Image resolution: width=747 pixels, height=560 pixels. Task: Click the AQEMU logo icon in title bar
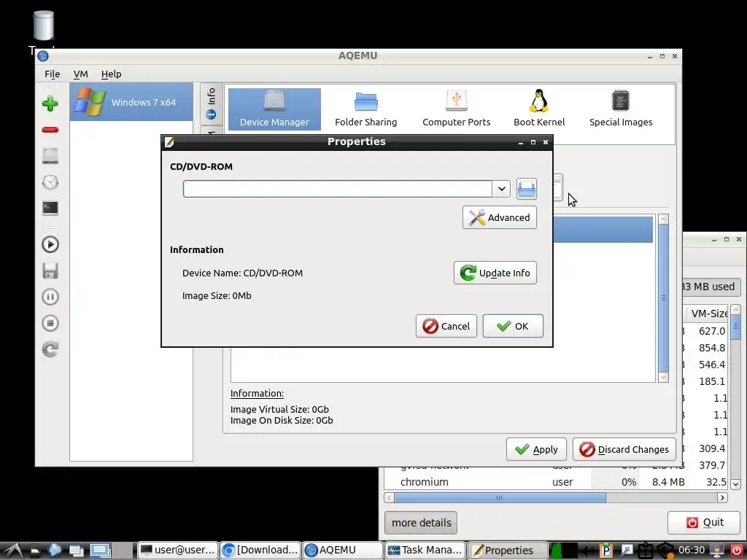click(x=43, y=55)
